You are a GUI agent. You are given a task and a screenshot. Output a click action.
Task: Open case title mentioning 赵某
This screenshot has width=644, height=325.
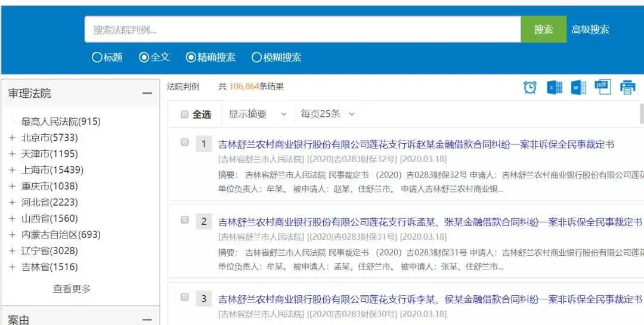click(x=416, y=145)
